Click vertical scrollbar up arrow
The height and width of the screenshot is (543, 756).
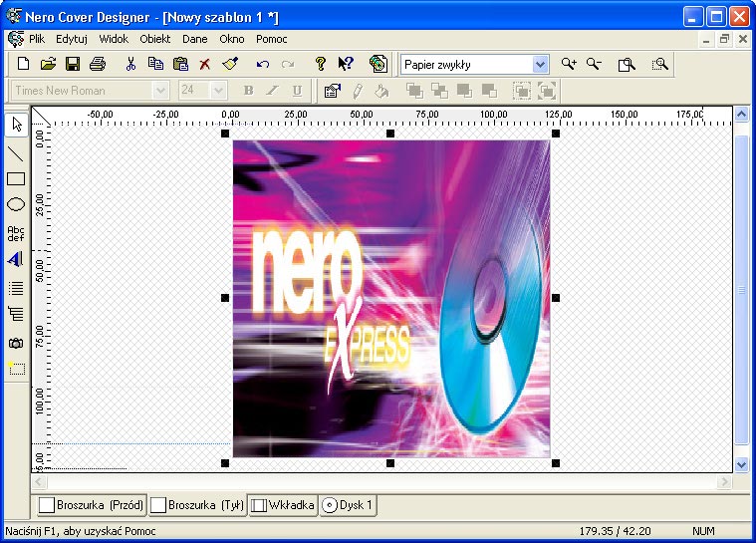(x=741, y=115)
